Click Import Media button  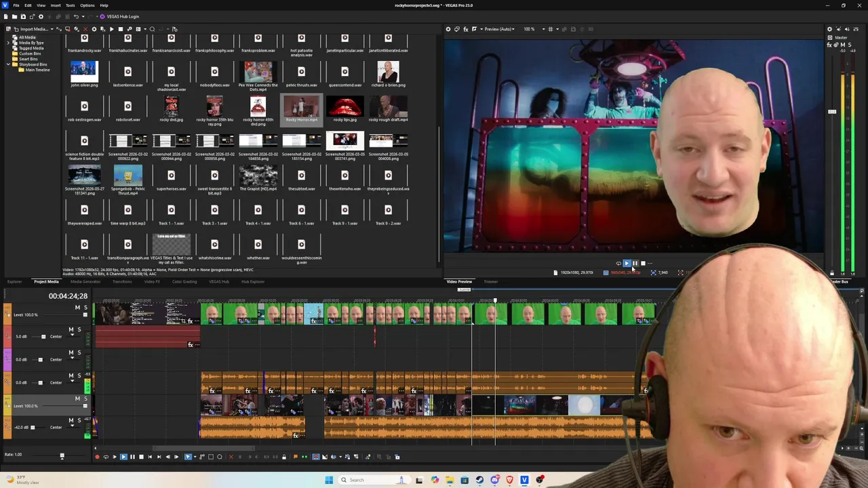click(30, 29)
